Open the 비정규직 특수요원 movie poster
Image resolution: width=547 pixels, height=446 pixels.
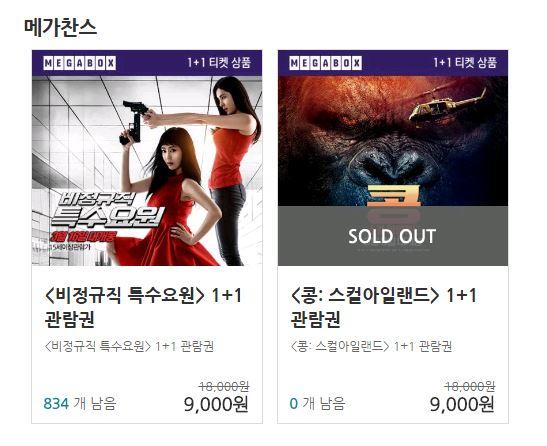coord(147,171)
